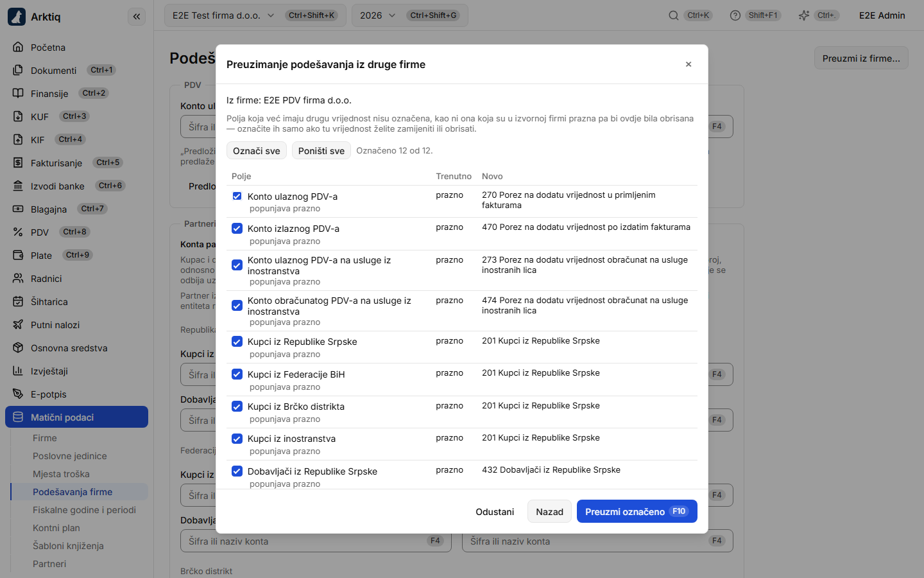Click the PDV percent icon
The height and width of the screenshot is (578, 924).
tap(18, 232)
